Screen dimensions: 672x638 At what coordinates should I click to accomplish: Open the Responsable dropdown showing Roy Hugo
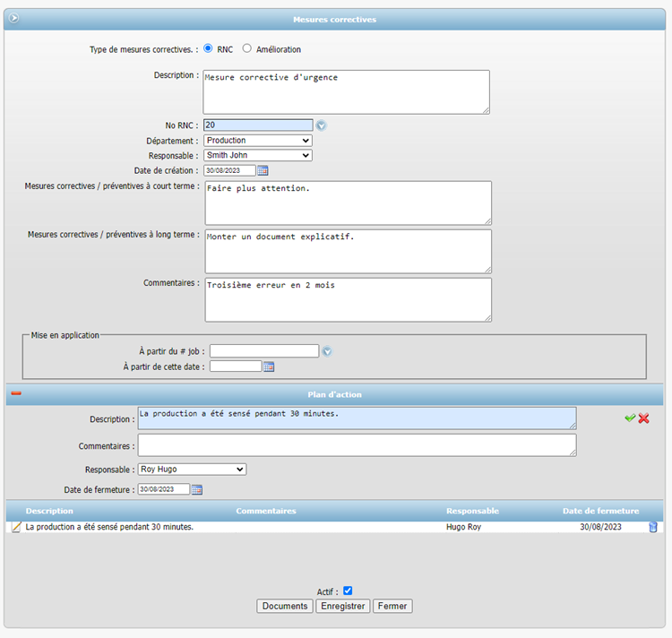click(x=192, y=470)
